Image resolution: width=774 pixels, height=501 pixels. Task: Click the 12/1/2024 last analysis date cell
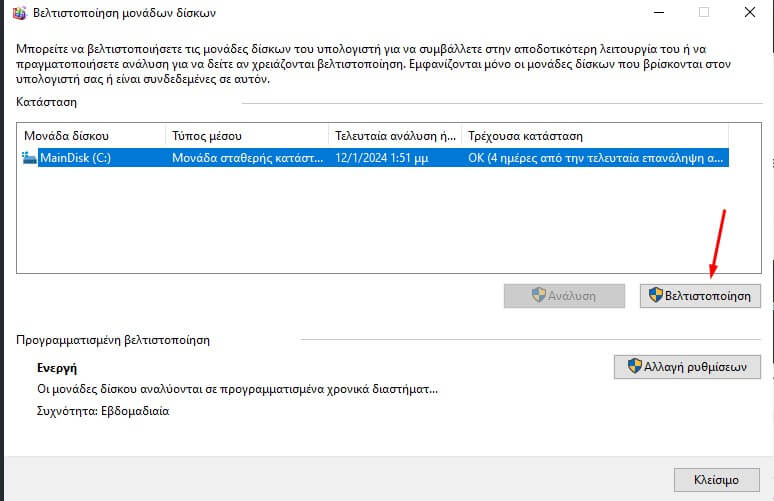(x=394, y=158)
